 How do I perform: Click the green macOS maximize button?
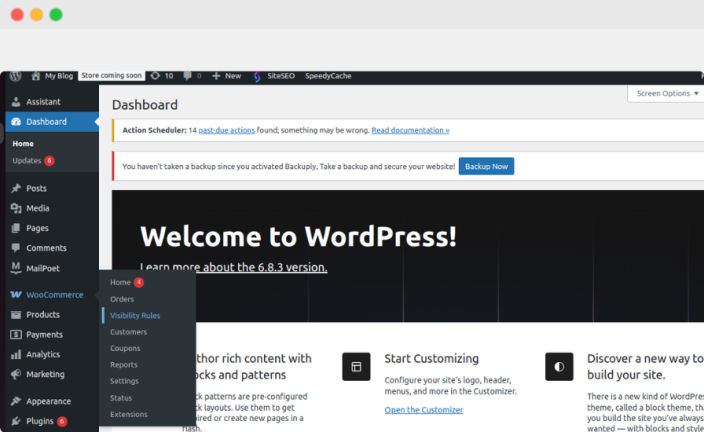(56, 15)
